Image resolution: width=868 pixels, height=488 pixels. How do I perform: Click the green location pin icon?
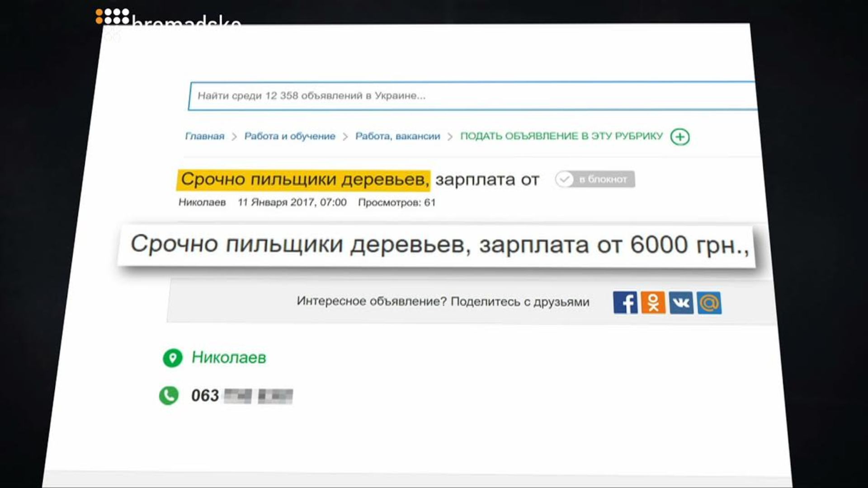(172, 358)
